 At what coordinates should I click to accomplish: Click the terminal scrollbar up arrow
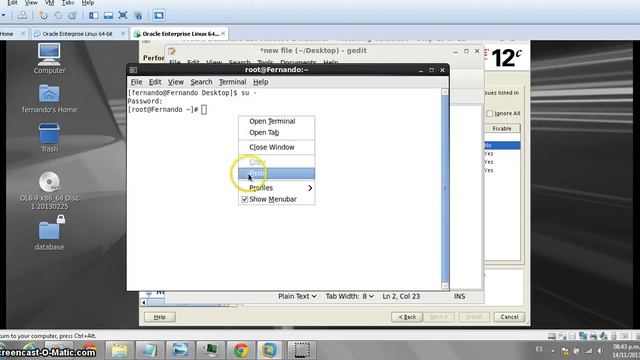tap(445, 92)
